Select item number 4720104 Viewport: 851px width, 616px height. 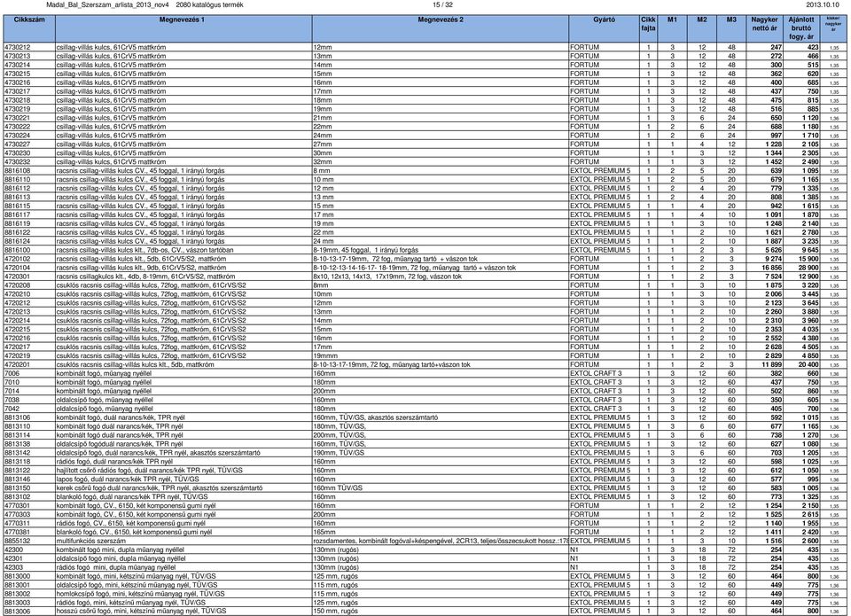coord(18,268)
